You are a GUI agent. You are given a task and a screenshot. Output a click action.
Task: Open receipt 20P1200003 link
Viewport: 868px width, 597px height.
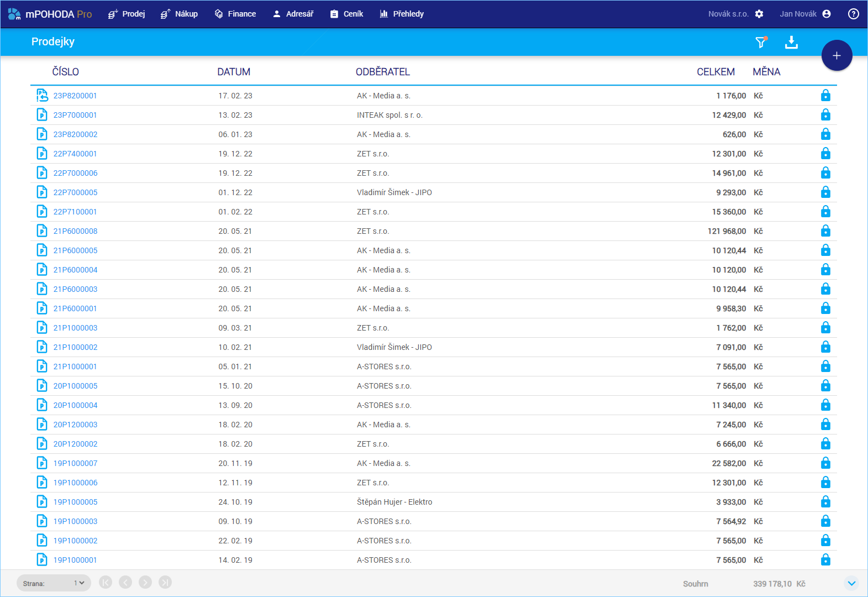pos(75,425)
